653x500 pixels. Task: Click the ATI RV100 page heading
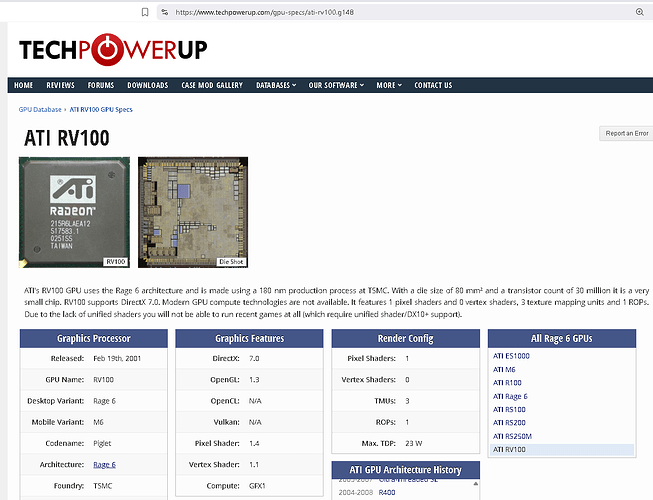[67, 138]
